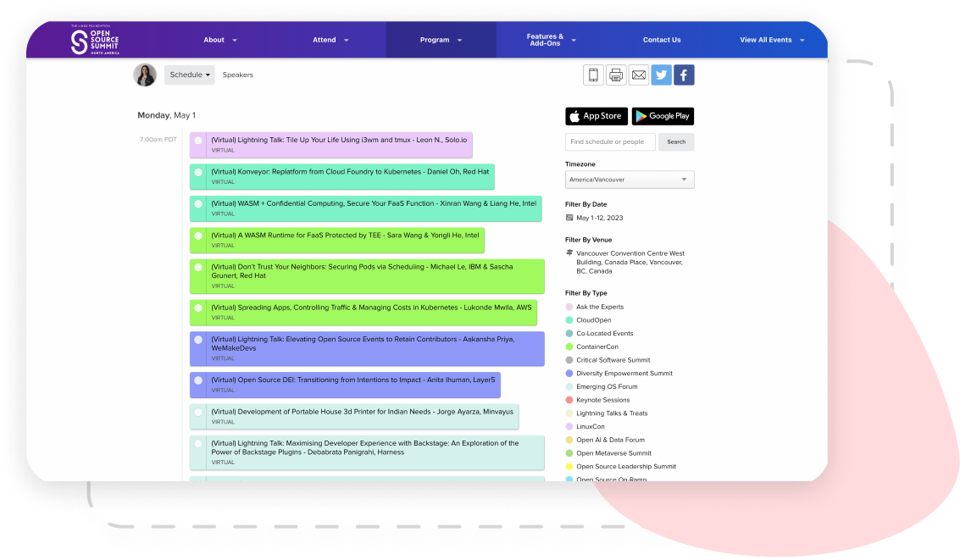Toggle the circle on the Portable House 3d Printer session
The width and height of the screenshot is (960, 560).
coord(198,413)
